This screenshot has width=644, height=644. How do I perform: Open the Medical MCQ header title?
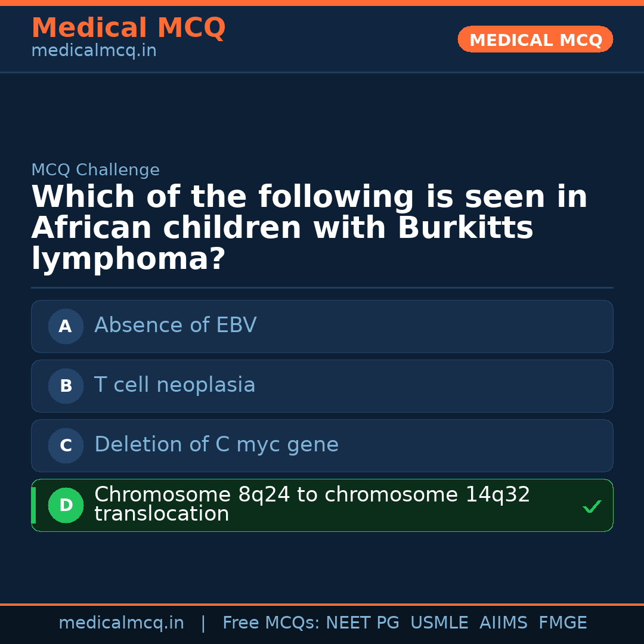click(x=128, y=28)
